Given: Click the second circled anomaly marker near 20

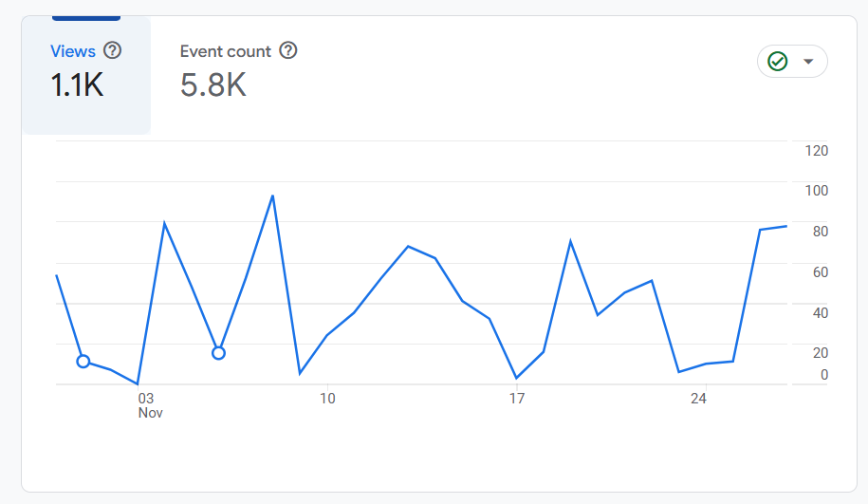Looking at the screenshot, I should tap(219, 353).
